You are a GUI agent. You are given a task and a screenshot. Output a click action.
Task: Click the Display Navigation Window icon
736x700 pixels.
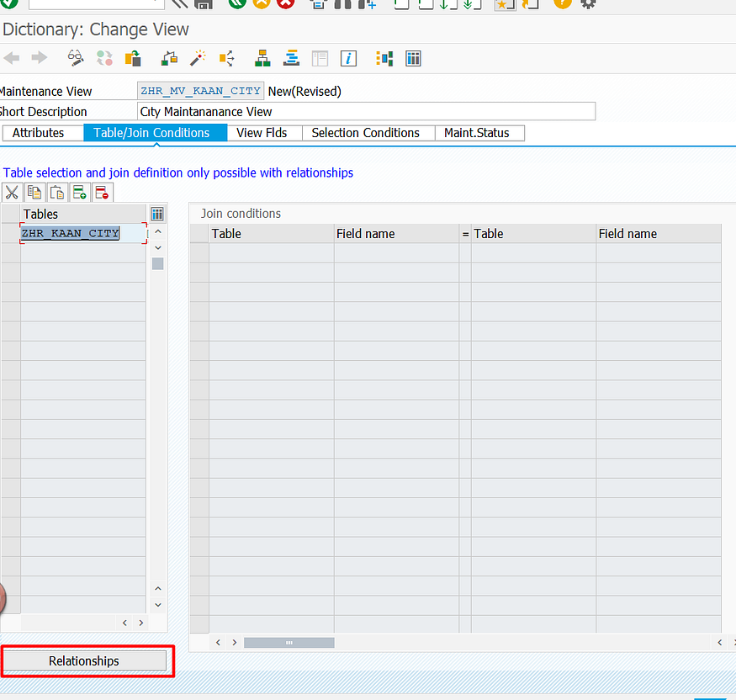(x=291, y=58)
